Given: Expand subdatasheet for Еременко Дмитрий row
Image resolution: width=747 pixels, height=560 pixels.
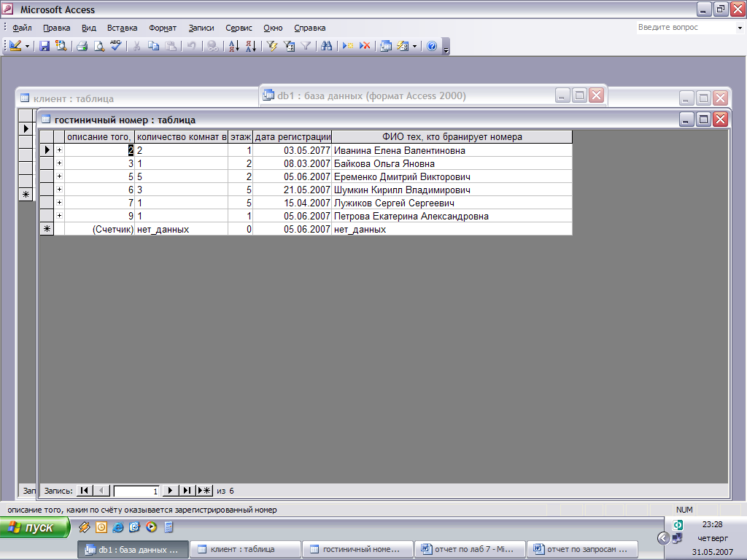Looking at the screenshot, I should [59, 176].
